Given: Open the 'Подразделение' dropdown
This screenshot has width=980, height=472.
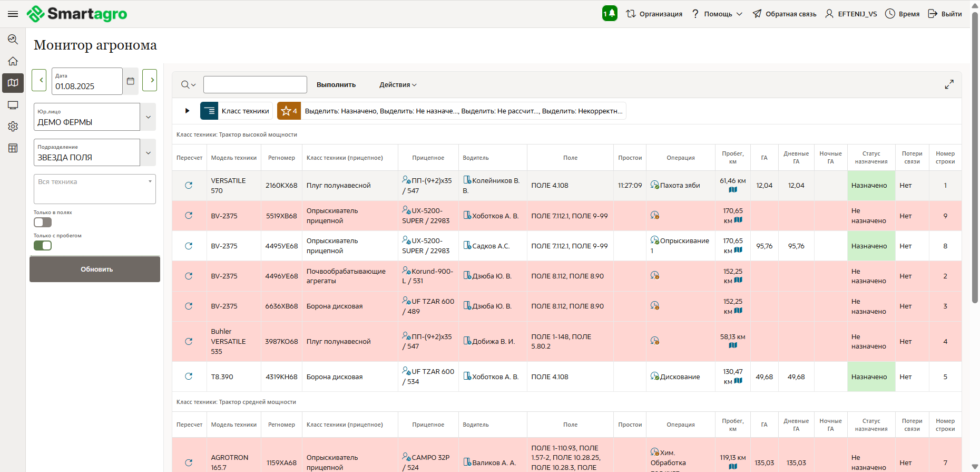Looking at the screenshot, I should coord(148,153).
